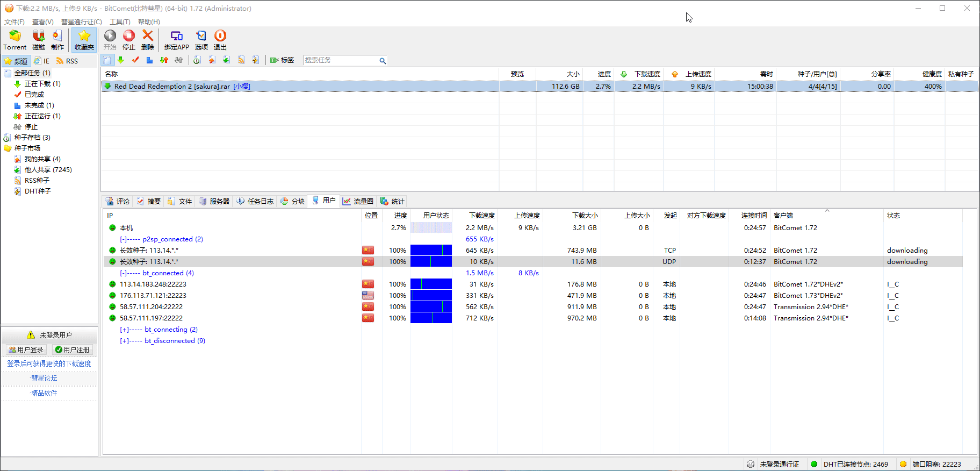The height and width of the screenshot is (471, 980).
Task: Open the 精品软件 link
Action: coord(44,394)
